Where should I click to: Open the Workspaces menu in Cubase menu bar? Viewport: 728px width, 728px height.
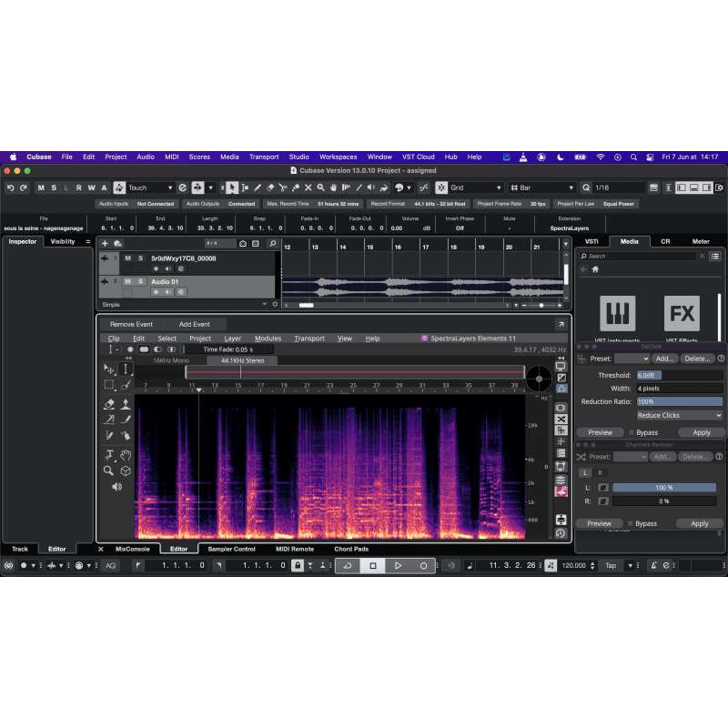pos(338,157)
